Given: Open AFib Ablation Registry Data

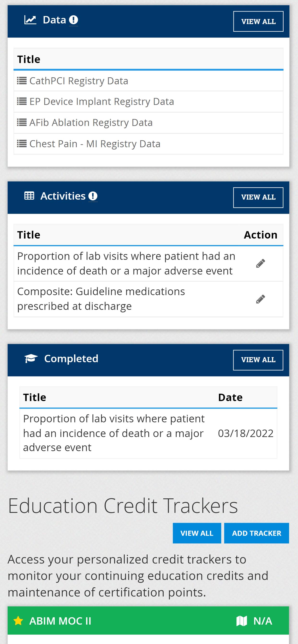Looking at the screenshot, I should 91,122.
